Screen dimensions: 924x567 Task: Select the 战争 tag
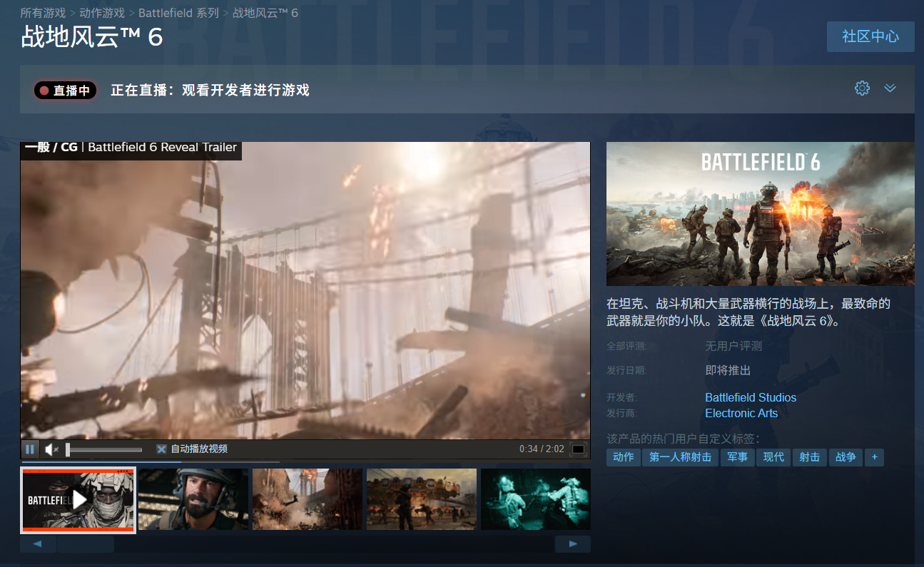[x=846, y=457]
